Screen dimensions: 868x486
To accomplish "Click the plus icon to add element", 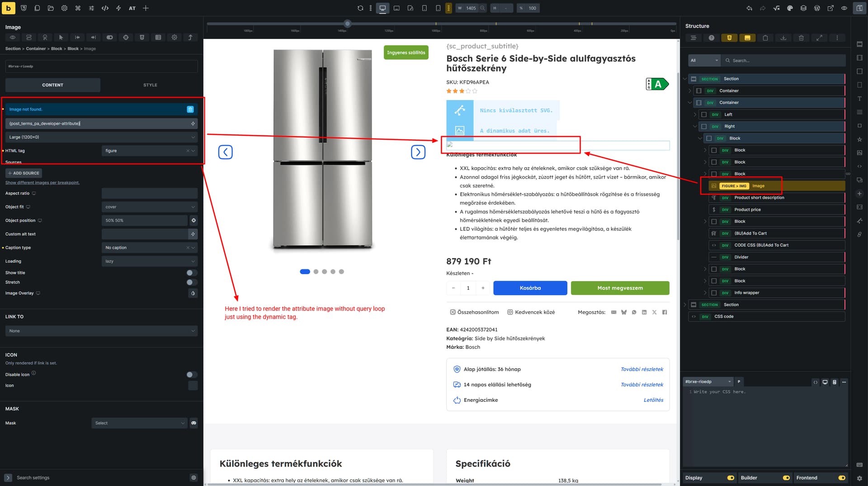I will click(146, 8).
